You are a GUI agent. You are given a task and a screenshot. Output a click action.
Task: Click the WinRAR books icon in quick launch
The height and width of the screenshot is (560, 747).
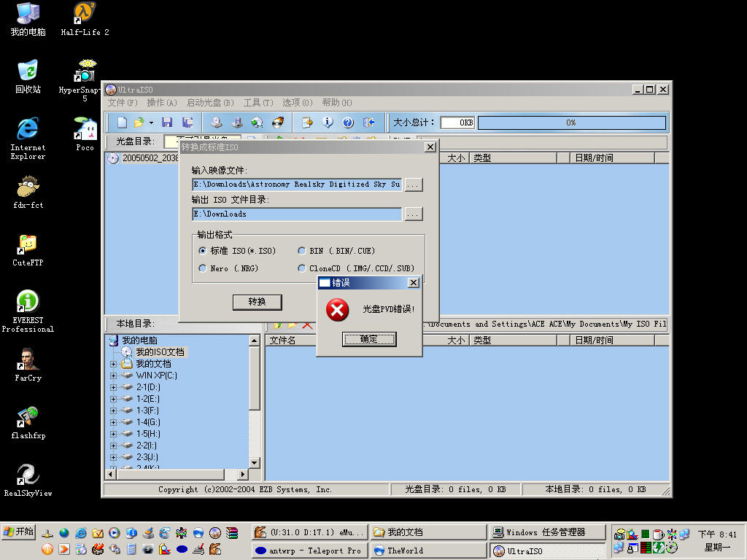point(232,533)
